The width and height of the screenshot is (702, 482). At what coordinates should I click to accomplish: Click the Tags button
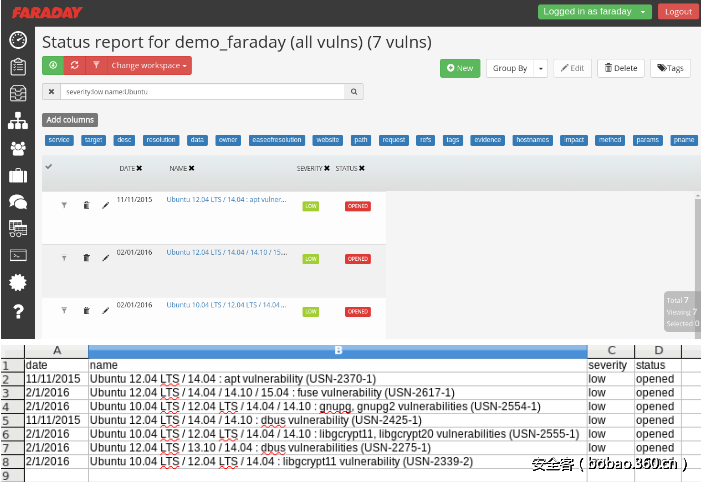[x=670, y=68]
